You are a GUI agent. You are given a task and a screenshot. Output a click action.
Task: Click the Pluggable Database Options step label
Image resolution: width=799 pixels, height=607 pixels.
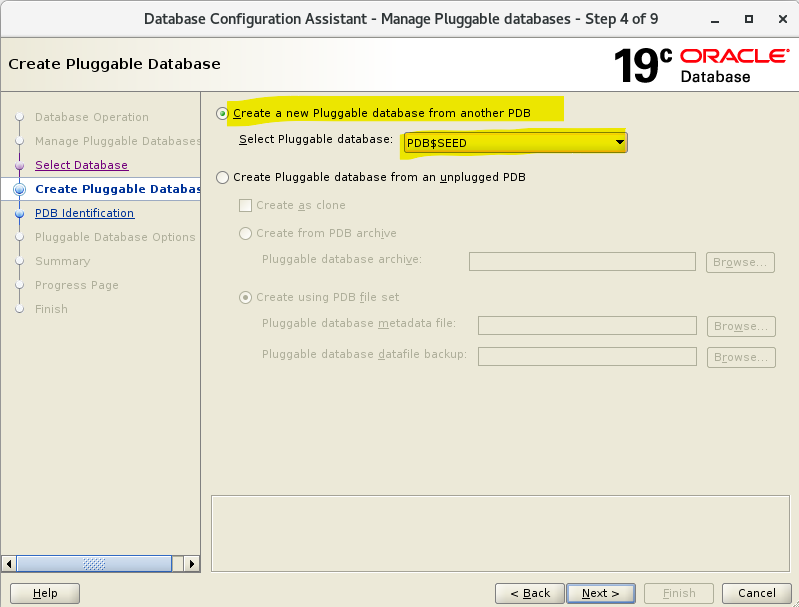click(x=115, y=237)
